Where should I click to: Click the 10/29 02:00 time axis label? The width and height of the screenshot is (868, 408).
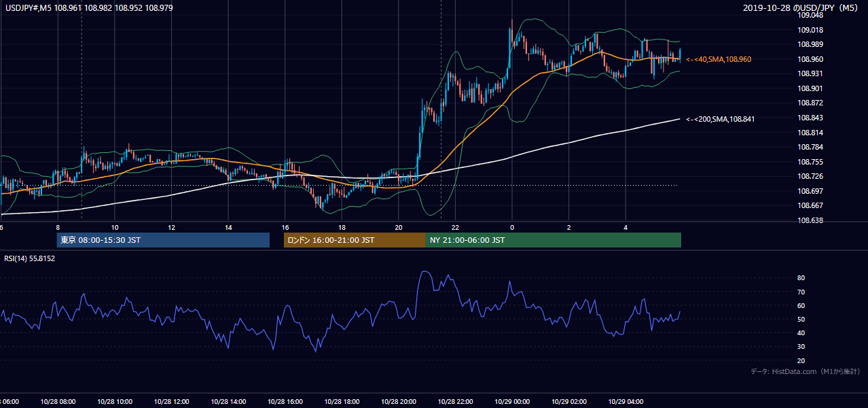568,402
